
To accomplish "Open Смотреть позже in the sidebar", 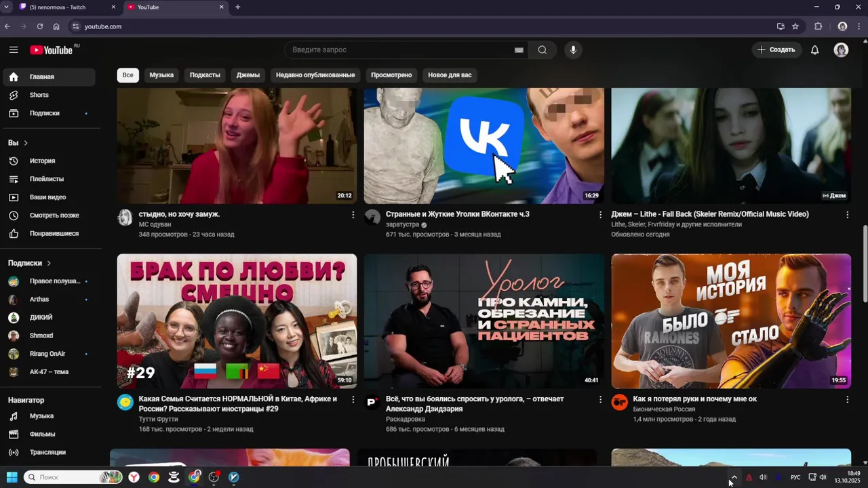I will point(47,216).
